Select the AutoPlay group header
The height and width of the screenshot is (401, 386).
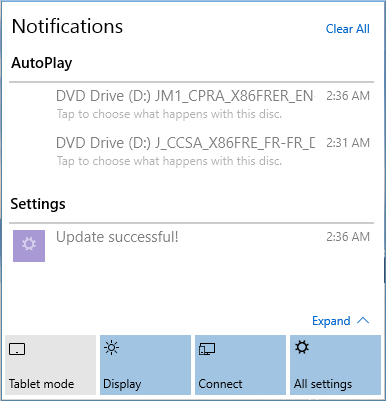tap(42, 63)
